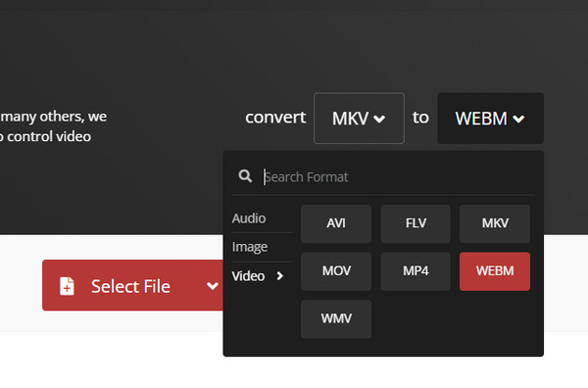Click the chevron beside Video

pyautogui.click(x=279, y=276)
